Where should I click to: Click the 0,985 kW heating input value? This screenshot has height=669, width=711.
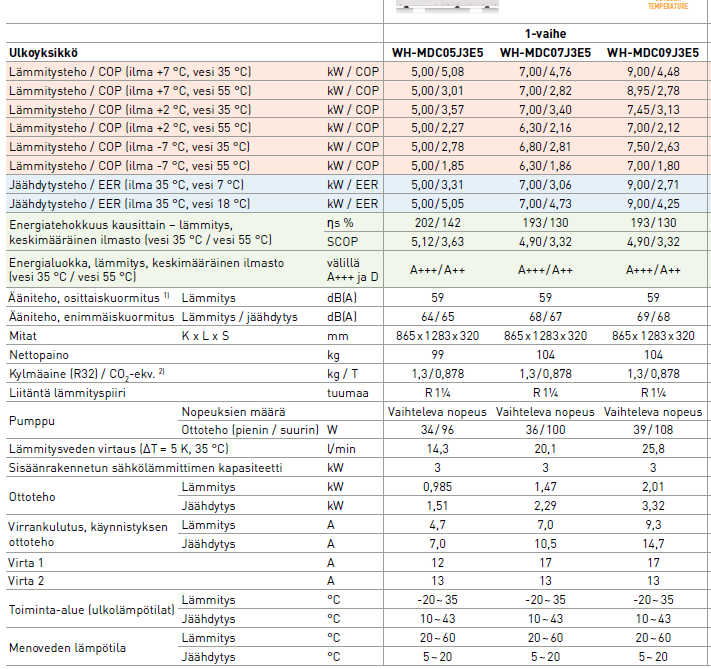pos(437,486)
